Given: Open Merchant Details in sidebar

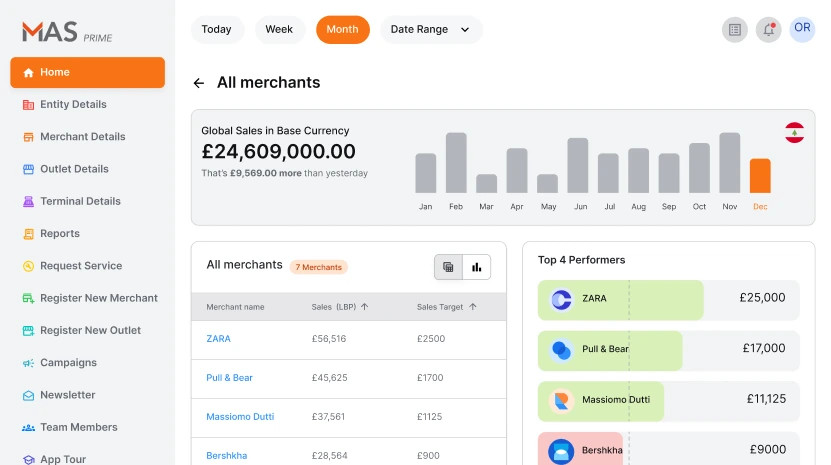Looking at the screenshot, I should 82,137.
